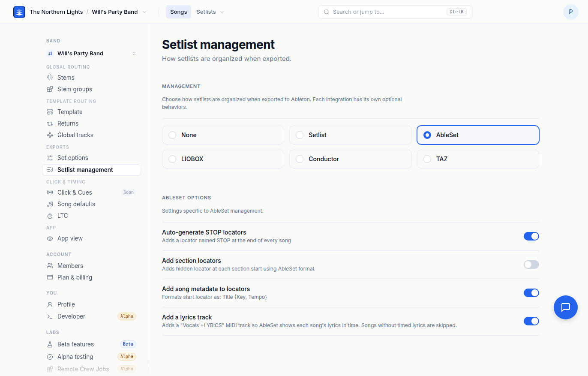
Task: Turn off Add a lyrics track toggle
Action: pos(531,321)
